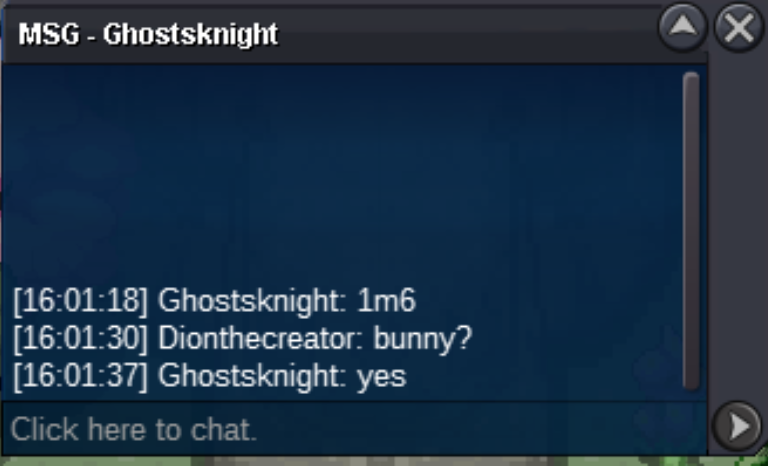Collapse the chat window with the up arrow
768x466 pixels.
click(683, 27)
